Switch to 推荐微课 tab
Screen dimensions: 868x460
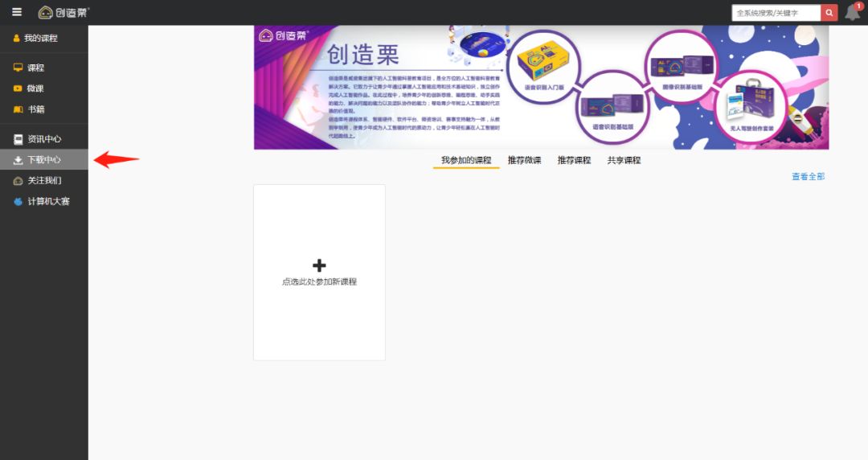pyautogui.click(x=524, y=160)
